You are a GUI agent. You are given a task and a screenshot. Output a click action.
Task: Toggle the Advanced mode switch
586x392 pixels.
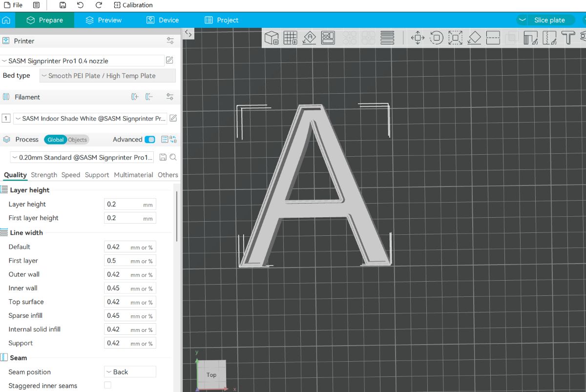(x=150, y=140)
